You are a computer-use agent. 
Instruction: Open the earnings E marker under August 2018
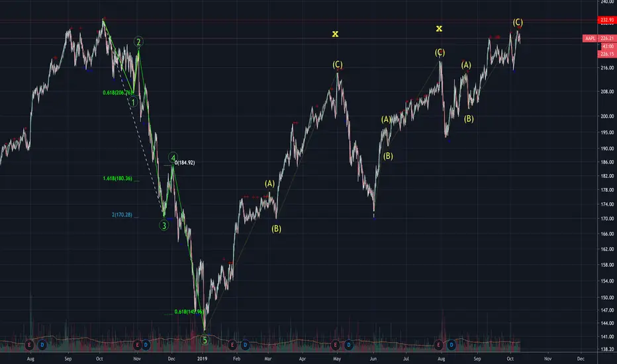(29, 345)
